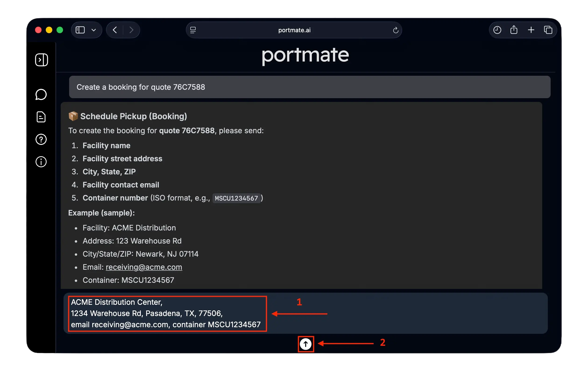Image resolution: width=588 pixels, height=388 pixels.
Task: Send message with the up arrow button
Action: pos(305,344)
